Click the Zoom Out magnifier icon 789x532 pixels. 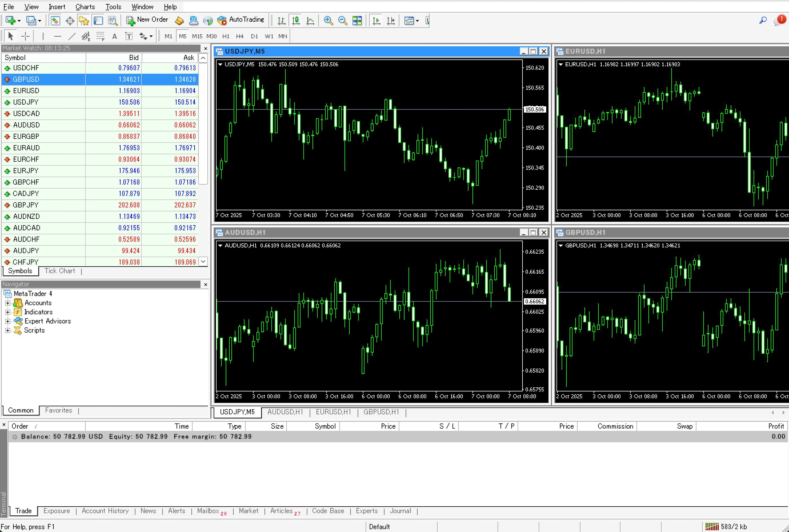343,21
